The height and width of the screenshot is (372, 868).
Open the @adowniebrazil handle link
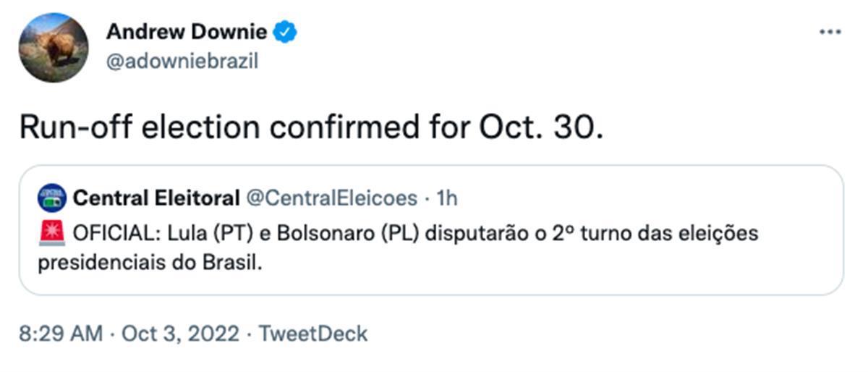click(x=182, y=62)
